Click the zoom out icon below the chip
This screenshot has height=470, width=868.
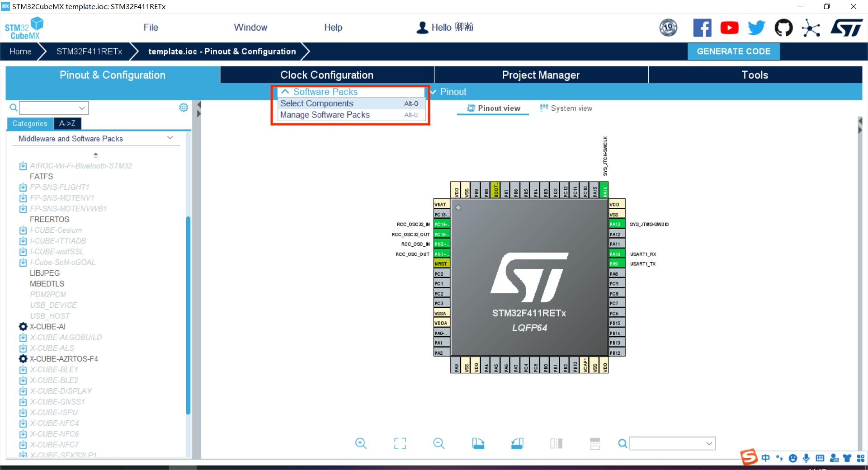[439, 443]
